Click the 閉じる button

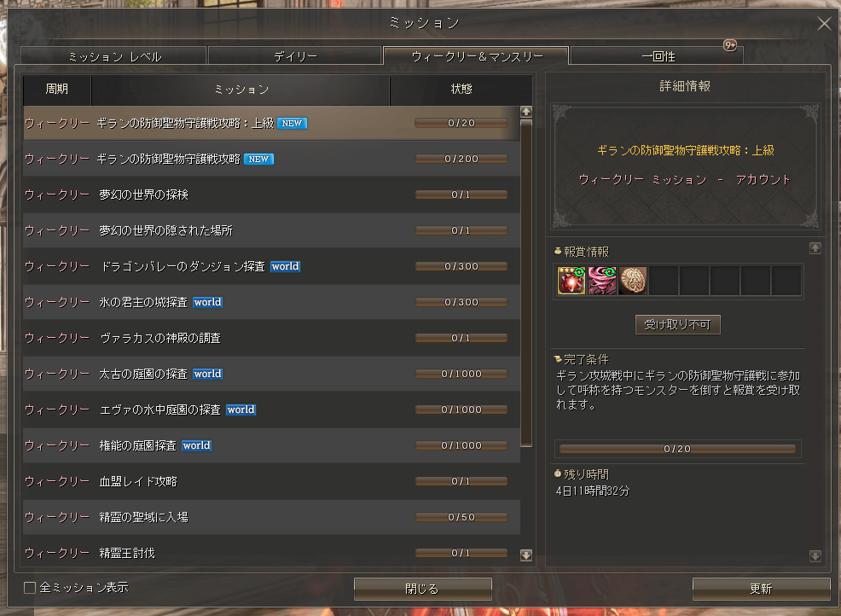click(422, 588)
